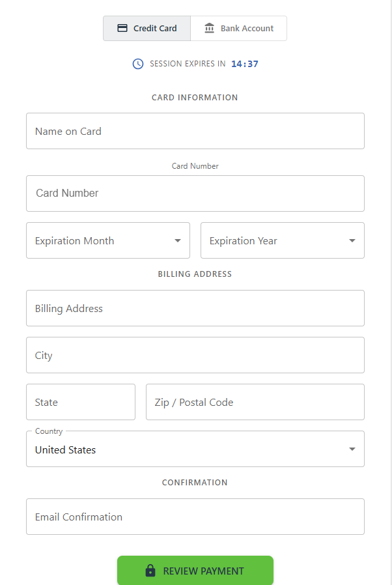Select the United States country value
The width and height of the screenshot is (392, 585).
pos(65,450)
